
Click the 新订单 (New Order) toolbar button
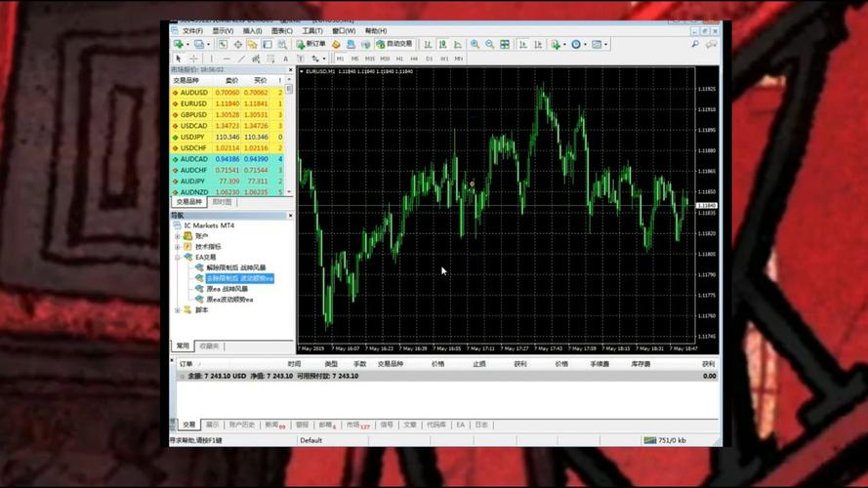point(311,44)
